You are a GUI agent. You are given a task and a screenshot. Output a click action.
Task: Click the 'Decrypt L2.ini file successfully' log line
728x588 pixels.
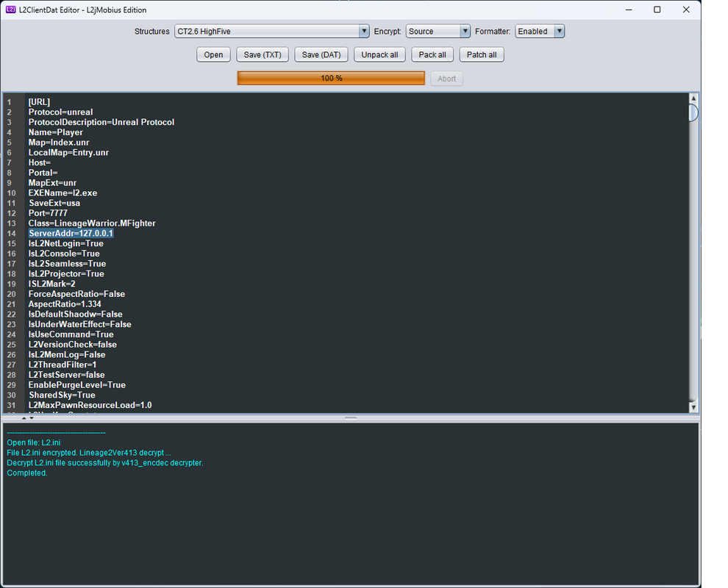105,463
